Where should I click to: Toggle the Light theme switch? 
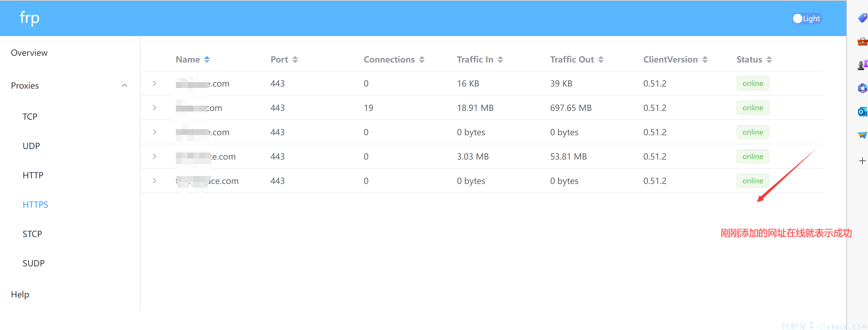click(807, 18)
